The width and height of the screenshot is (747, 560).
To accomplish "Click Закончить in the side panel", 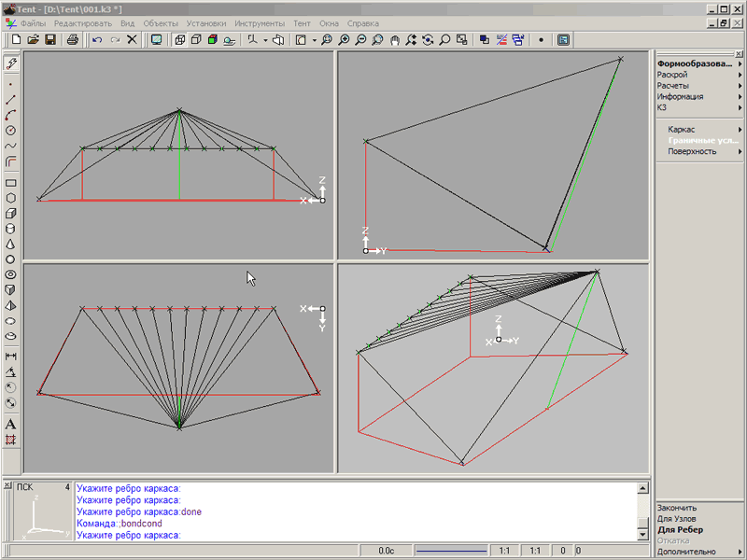I will tap(676, 508).
